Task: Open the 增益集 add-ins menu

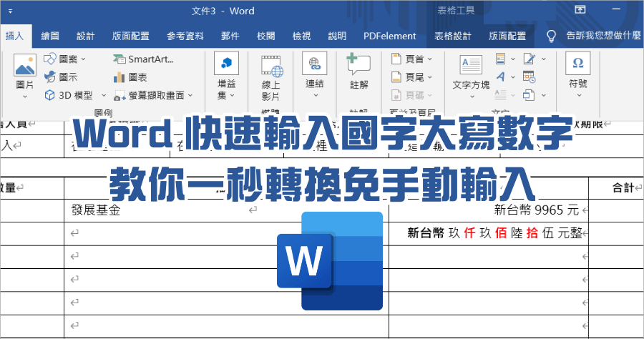Action: (x=226, y=77)
